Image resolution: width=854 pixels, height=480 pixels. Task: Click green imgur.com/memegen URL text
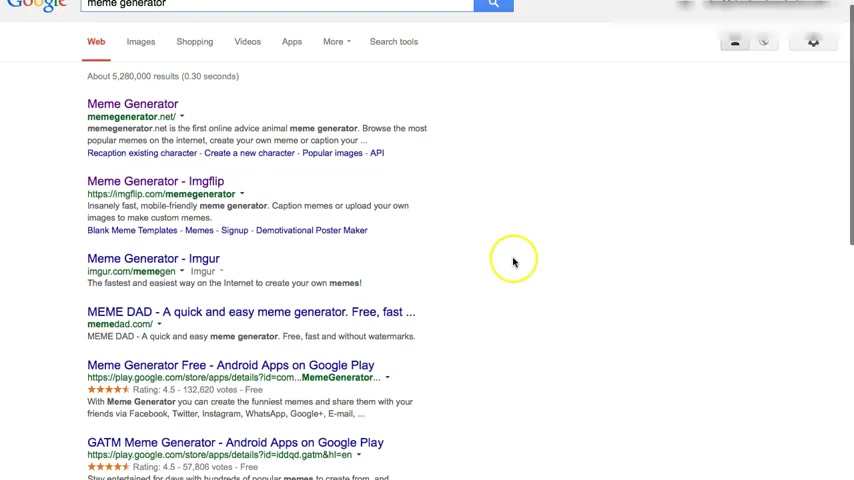tap(131, 271)
